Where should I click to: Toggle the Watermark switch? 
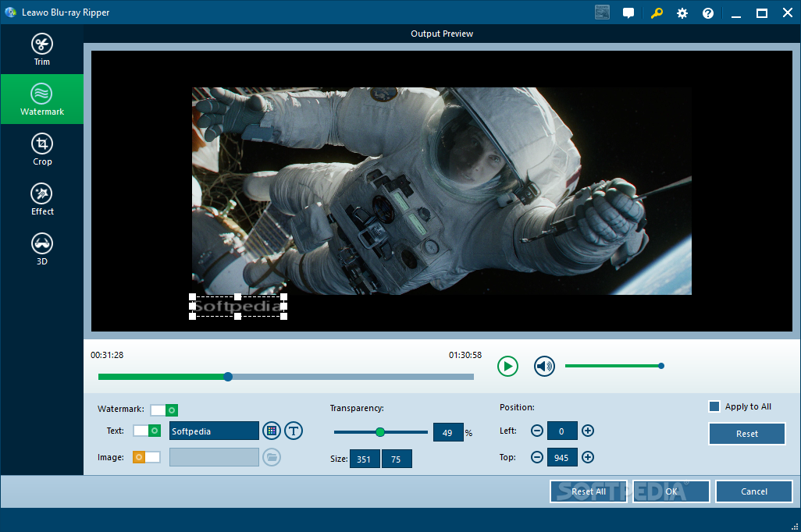164,410
